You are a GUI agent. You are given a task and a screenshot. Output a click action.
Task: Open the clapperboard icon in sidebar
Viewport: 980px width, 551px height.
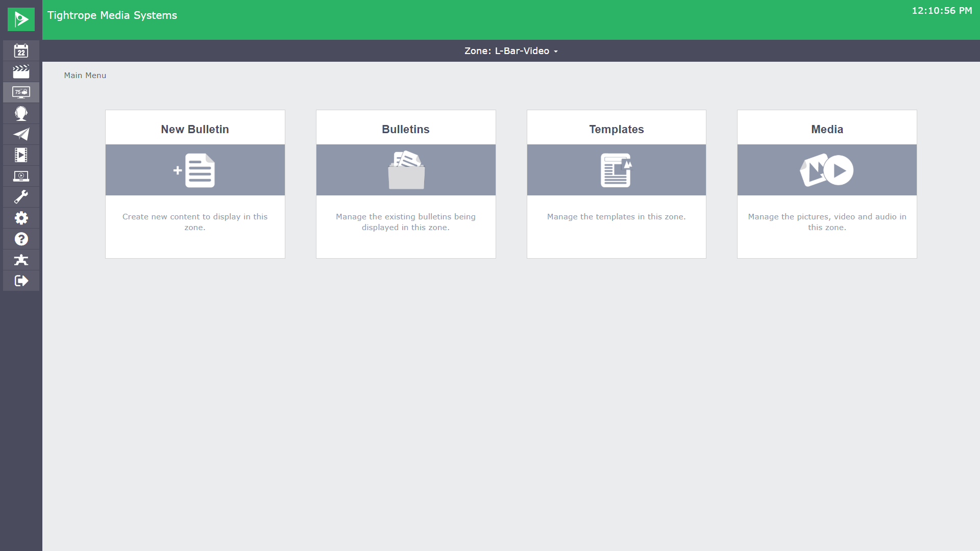(x=21, y=71)
